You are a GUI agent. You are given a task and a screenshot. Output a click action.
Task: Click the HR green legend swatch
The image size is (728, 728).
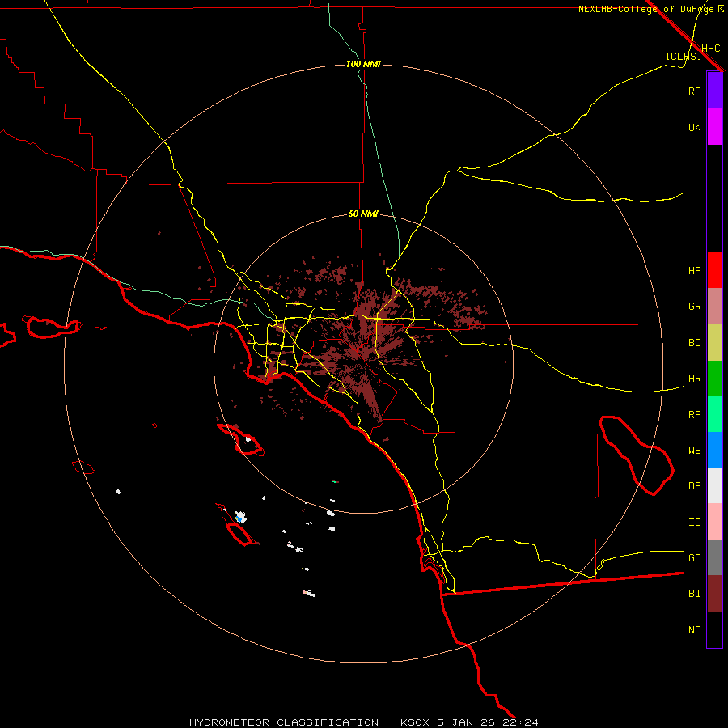point(714,379)
